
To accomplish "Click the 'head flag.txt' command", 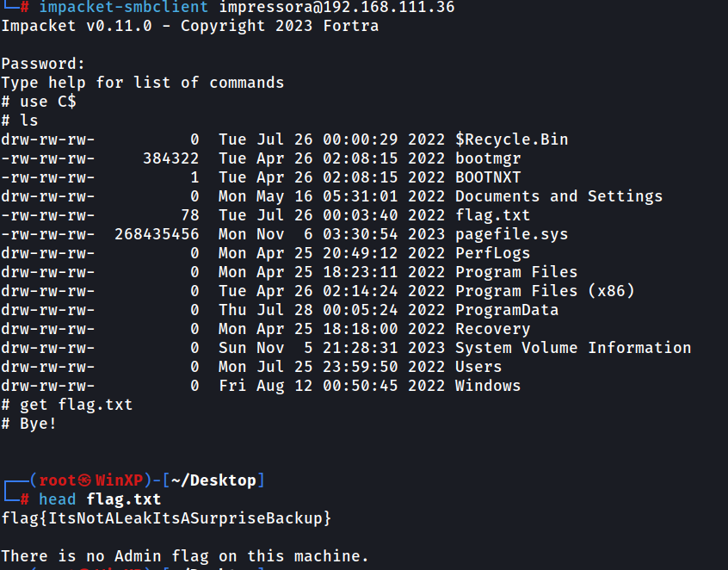I will [x=100, y=499].
